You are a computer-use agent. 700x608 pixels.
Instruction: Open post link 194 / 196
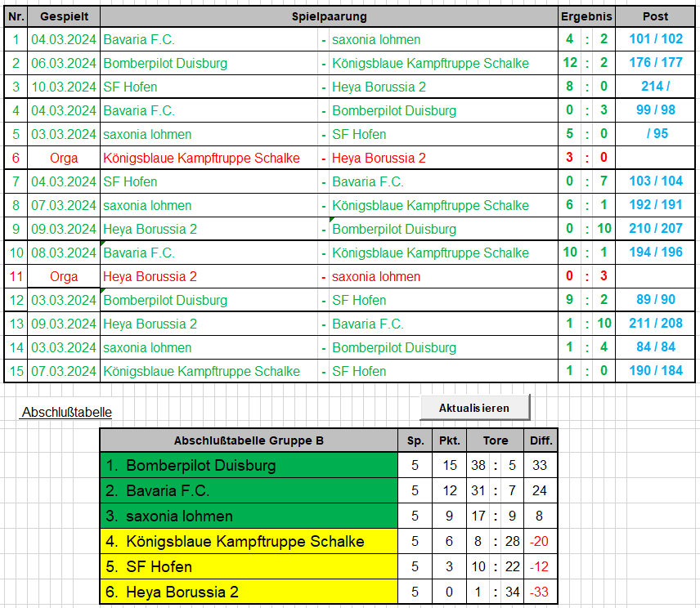656,252
